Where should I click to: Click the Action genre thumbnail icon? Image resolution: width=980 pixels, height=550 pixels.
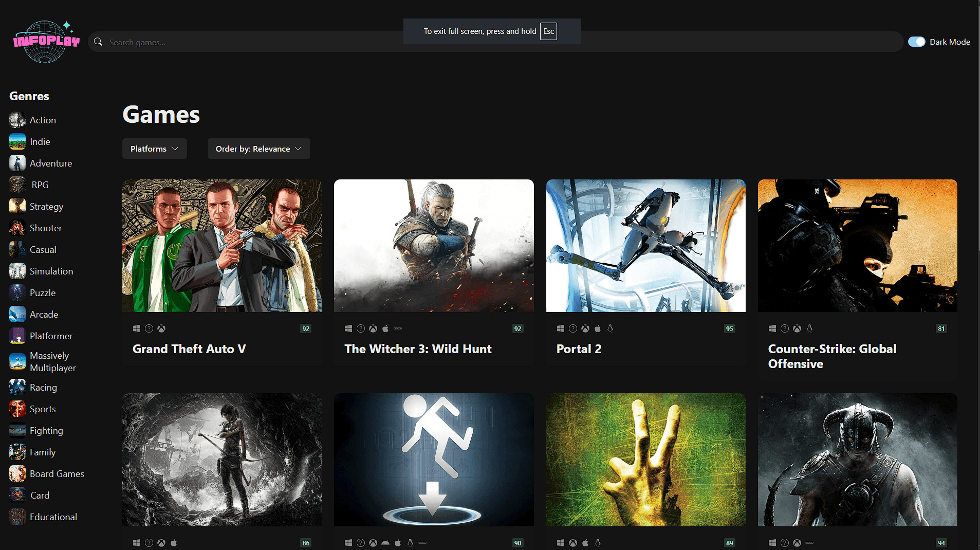[17, 120]
